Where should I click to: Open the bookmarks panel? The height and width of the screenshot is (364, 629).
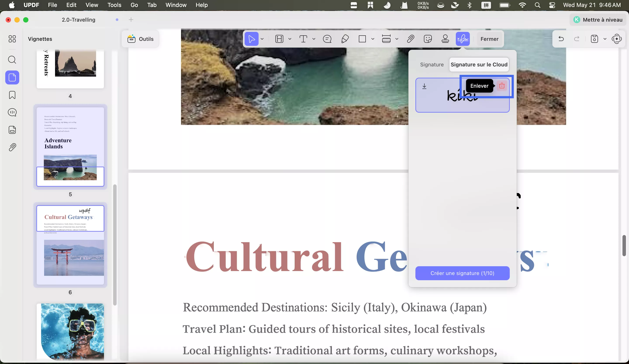(x=12, y=95)
